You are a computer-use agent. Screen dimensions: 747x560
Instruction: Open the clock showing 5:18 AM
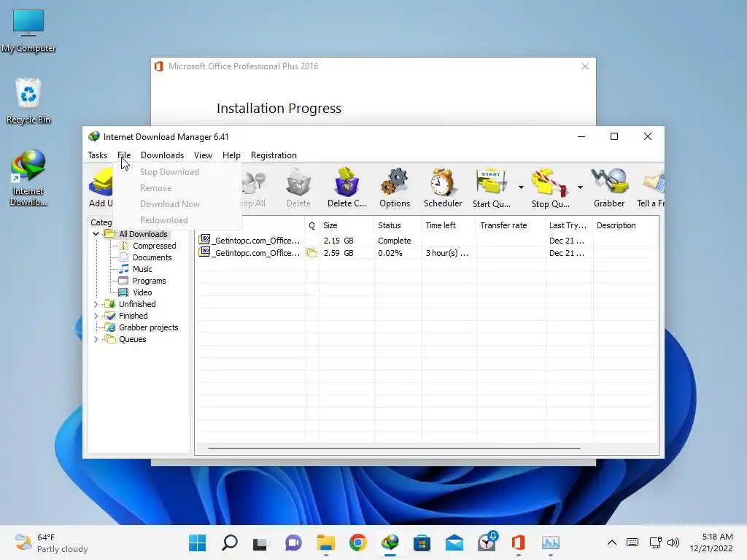tap(712, 542)
